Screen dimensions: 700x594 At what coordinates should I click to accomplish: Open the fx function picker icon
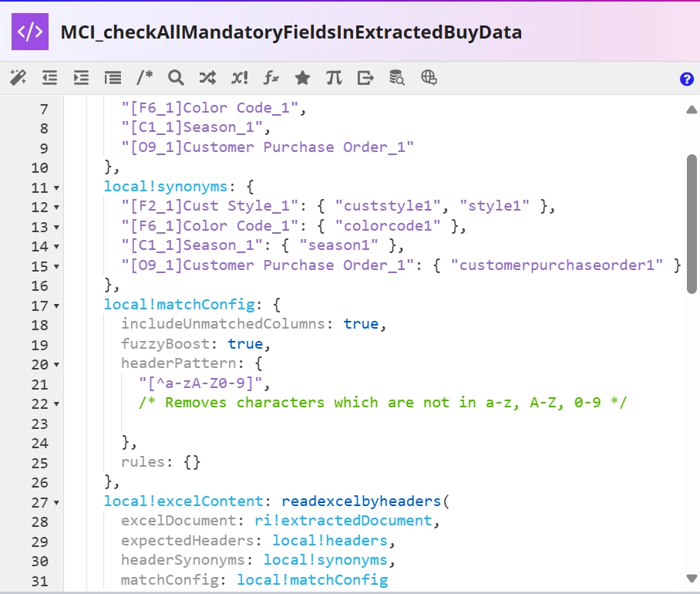coord(271,78)
